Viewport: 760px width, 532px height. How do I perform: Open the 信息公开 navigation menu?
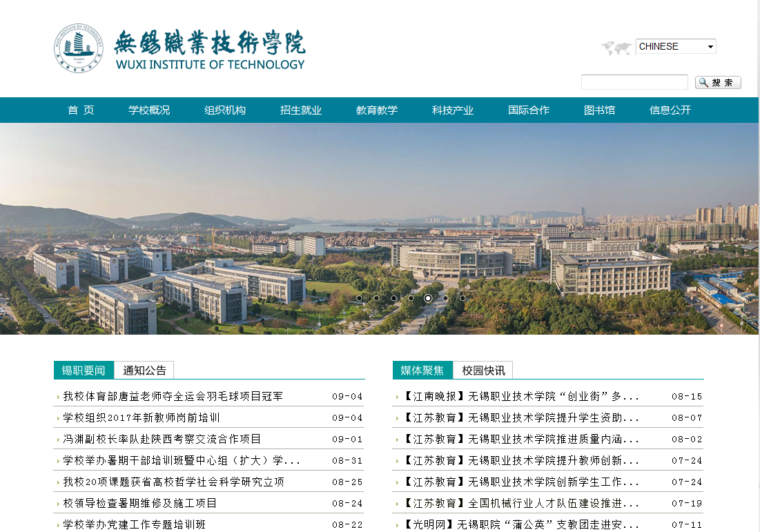coord(670,110)
